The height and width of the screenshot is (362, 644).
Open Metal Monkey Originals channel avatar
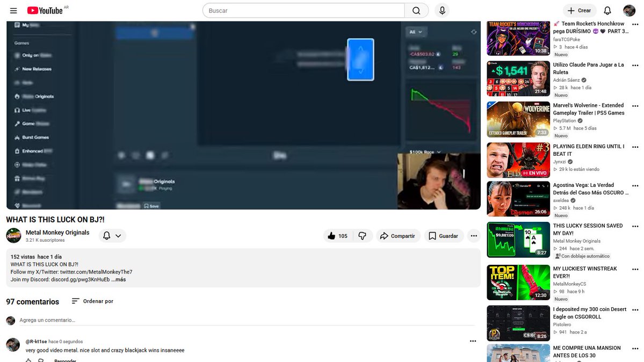click(x=13, y=235)
